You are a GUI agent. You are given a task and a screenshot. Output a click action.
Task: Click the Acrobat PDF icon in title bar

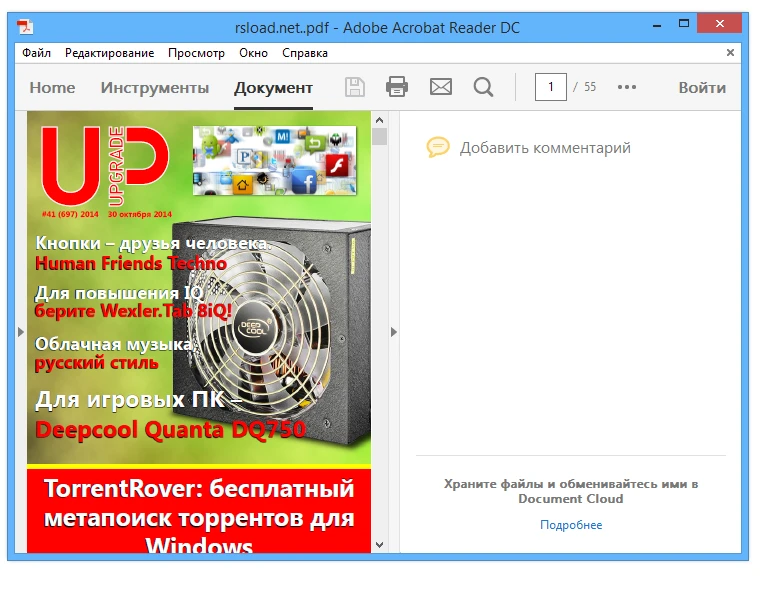[x=24, y=28]
